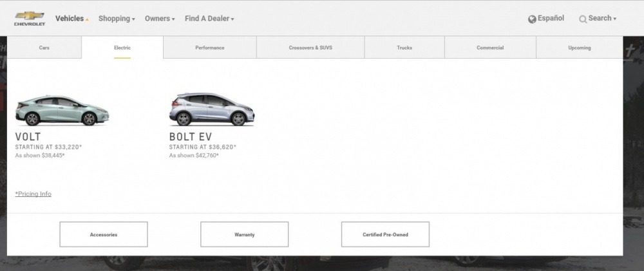Click the magnifying glass search icon
644x271 pixels.
pos(582,19)
